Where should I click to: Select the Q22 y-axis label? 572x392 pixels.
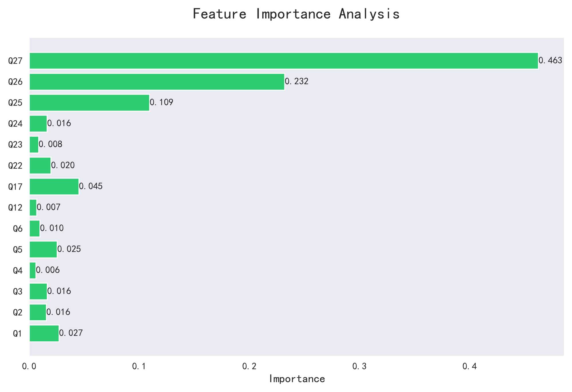coord(15,166)
